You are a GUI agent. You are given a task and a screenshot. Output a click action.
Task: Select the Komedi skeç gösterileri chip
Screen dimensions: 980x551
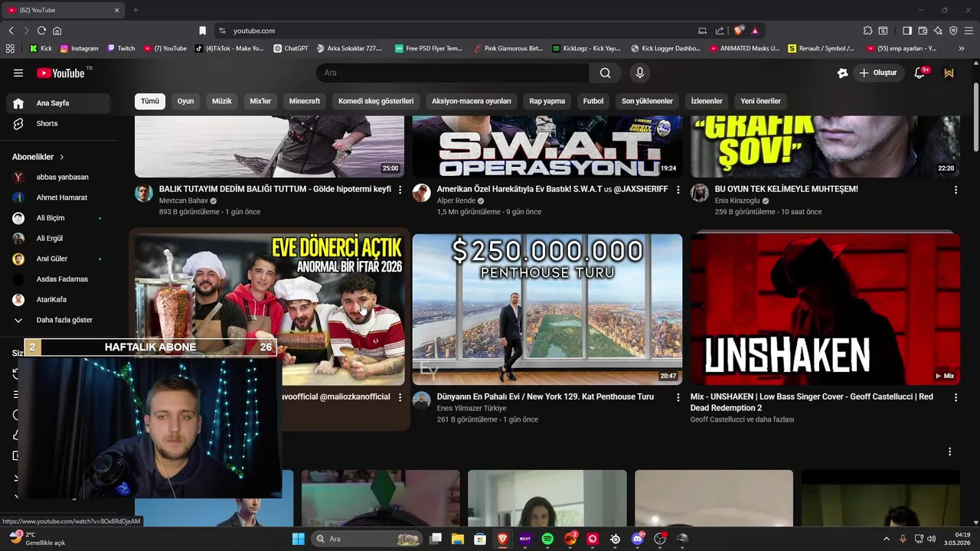pos(376,101)
